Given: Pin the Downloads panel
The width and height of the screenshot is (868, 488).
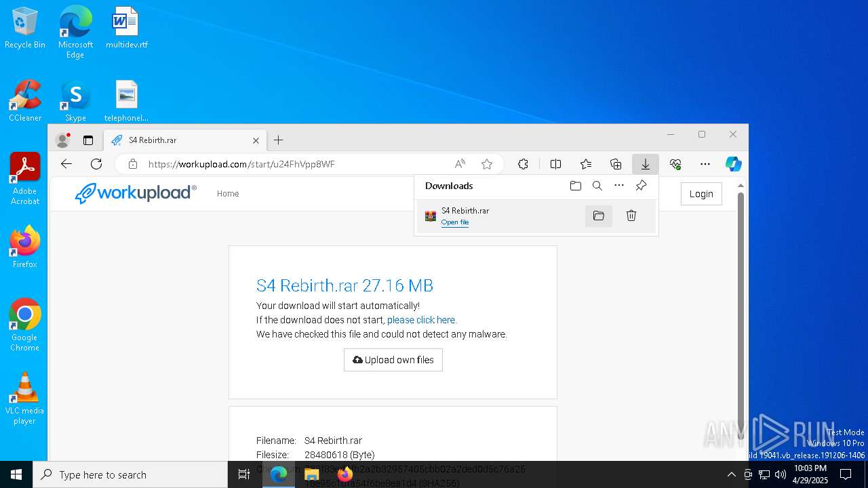Looking at the screenshot, I should point(641,186).
